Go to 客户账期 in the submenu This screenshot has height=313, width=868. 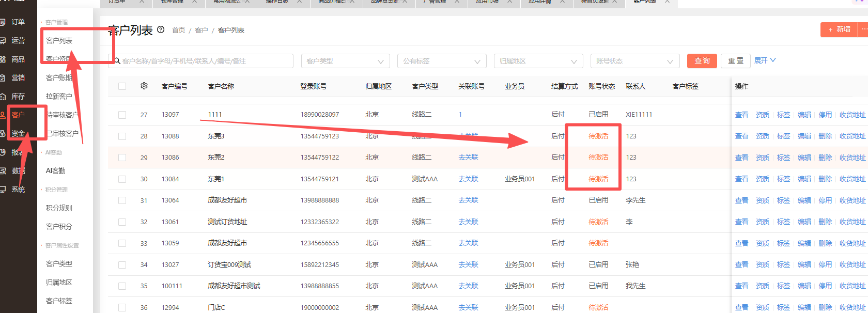pos(59,77)
